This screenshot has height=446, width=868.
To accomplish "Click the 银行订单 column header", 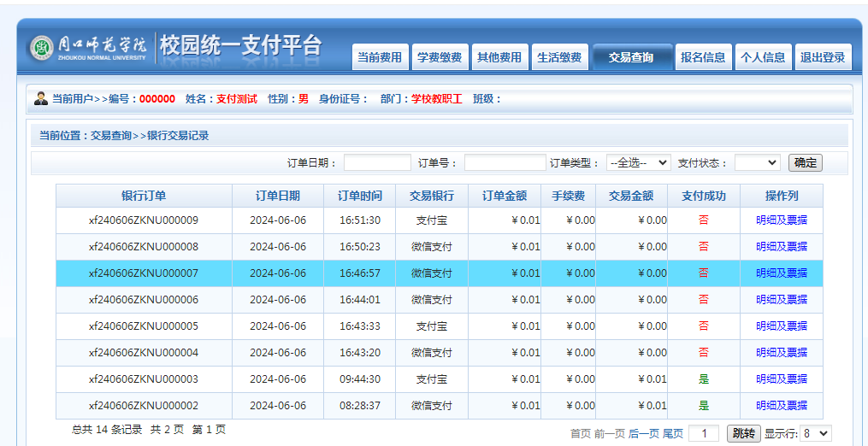I will coord(144,196).
